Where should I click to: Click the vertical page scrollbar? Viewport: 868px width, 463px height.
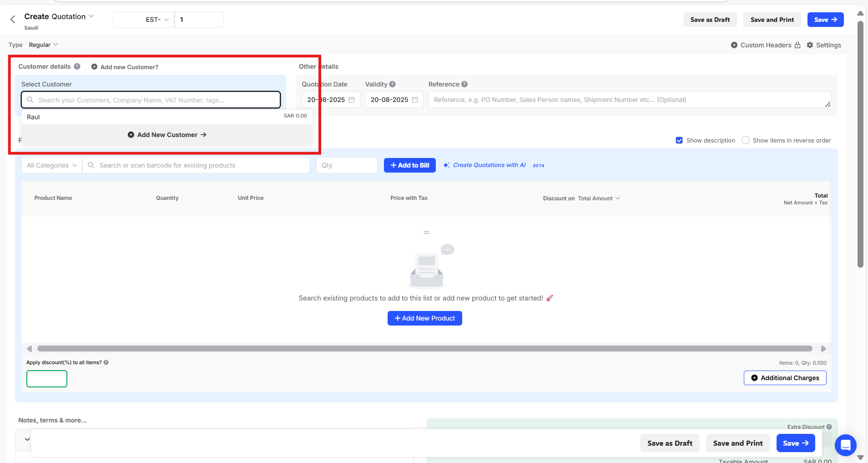pyautogui.click(x=860, y=144)
